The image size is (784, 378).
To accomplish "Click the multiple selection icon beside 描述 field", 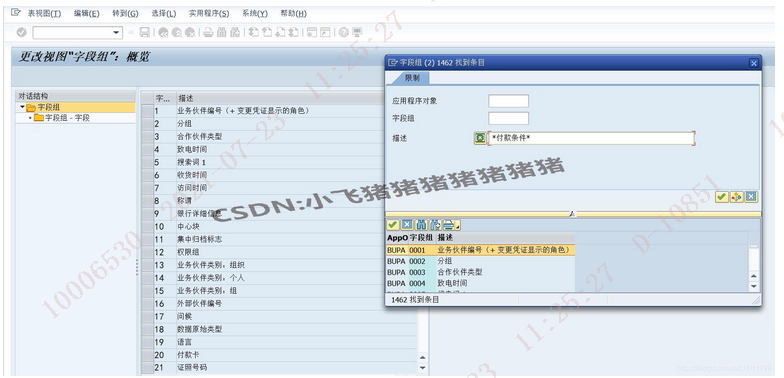I will click(480, 138).
